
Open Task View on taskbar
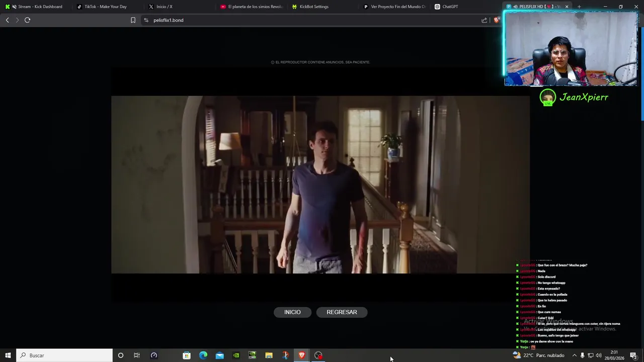[136, 355]
